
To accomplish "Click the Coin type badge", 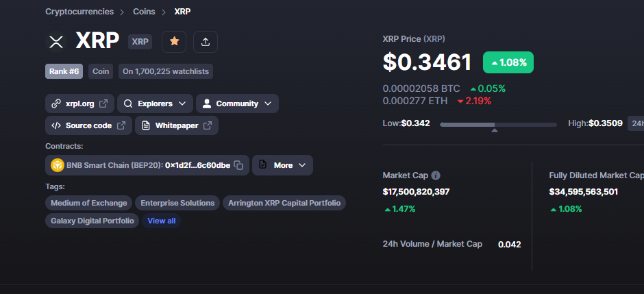I will tap(101, 71).
